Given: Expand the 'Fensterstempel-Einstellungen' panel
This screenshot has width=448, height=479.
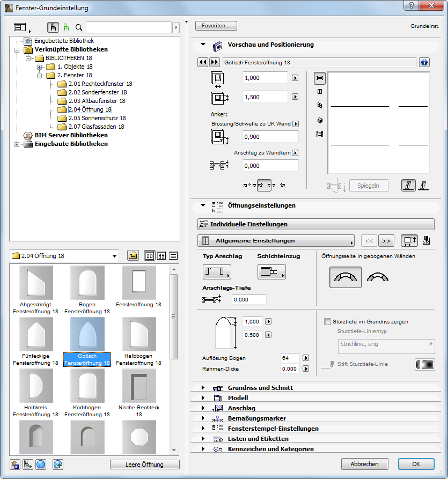Looking at the screenshot, I should pos(203,428).
